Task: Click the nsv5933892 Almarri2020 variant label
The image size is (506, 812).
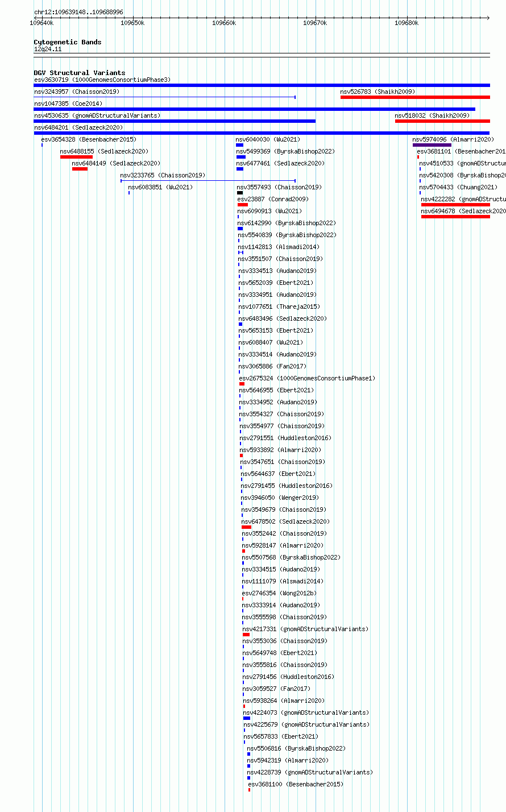Action: coord(281,450)
